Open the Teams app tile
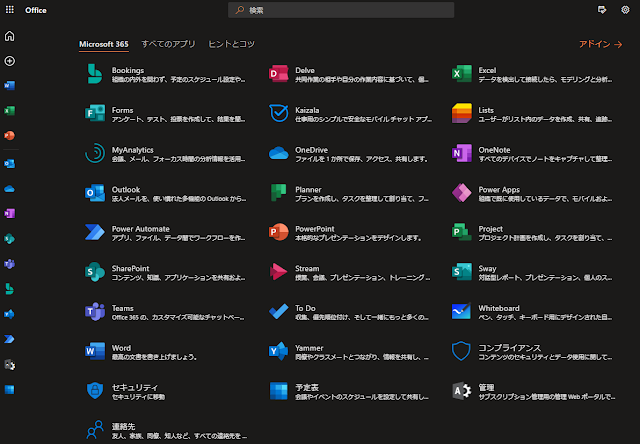 pos(166,312)
